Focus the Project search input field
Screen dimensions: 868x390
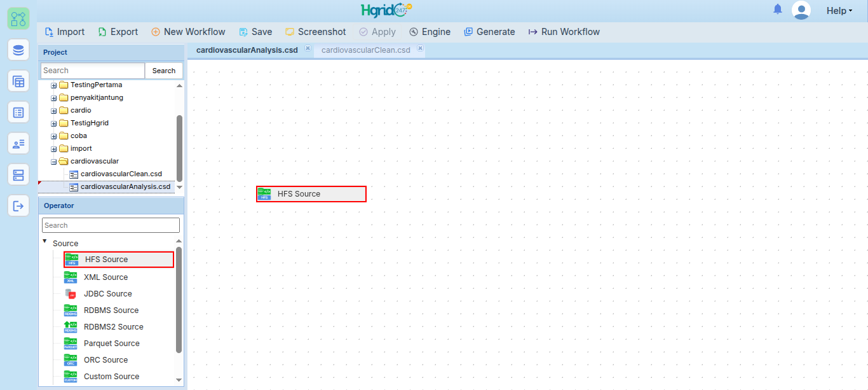click(93, 71)
